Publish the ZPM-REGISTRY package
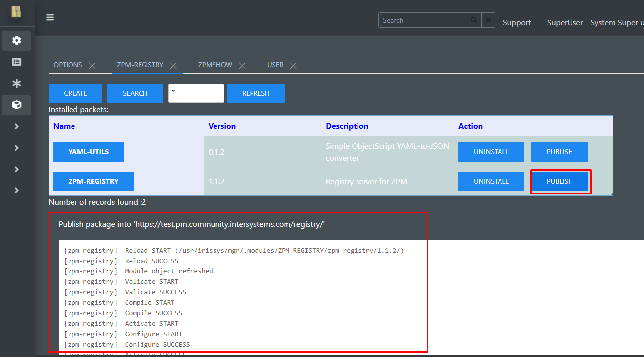The image size is (644, 357). (560, 181)
